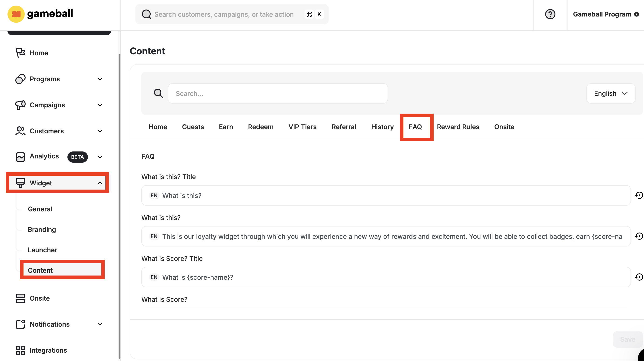Select the Analytics chart icon

(20, 157)
